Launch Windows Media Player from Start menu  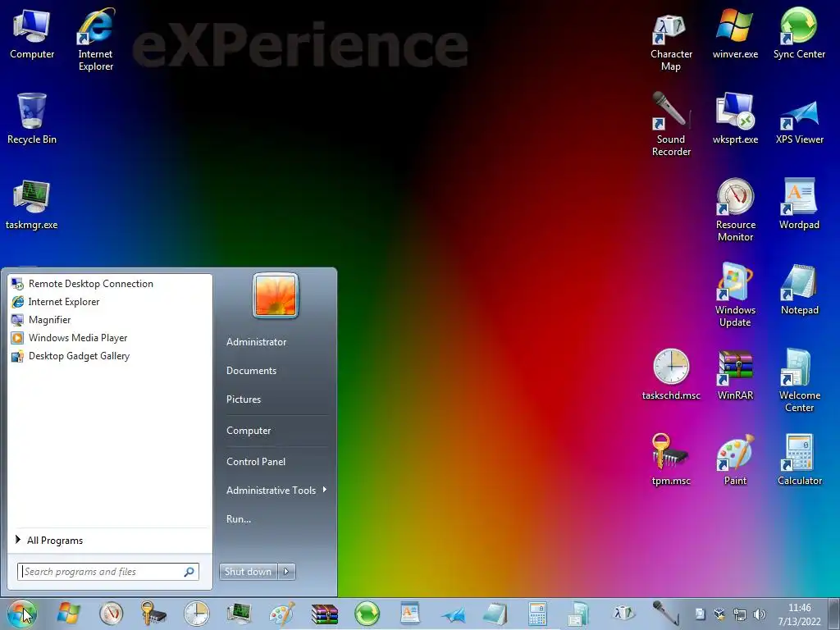point(110,338)
